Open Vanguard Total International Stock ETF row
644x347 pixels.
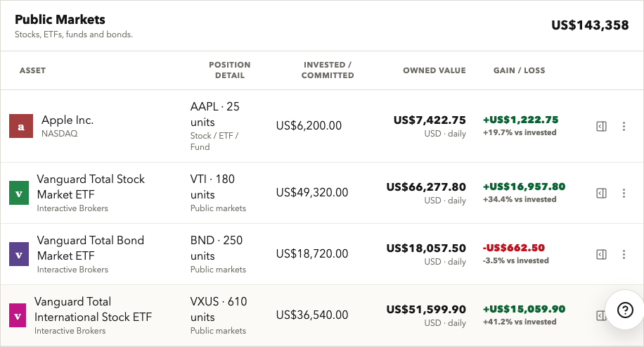[x=322, y=315]
